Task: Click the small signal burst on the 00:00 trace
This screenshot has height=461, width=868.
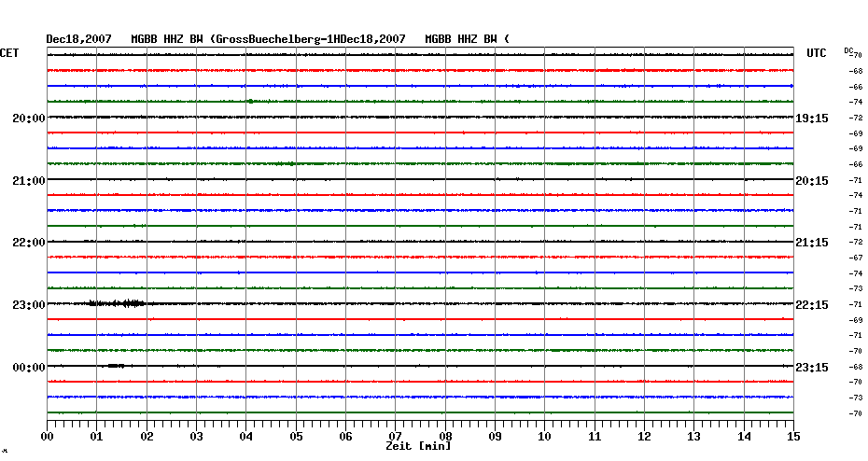Action: click(x=116, y=366)
